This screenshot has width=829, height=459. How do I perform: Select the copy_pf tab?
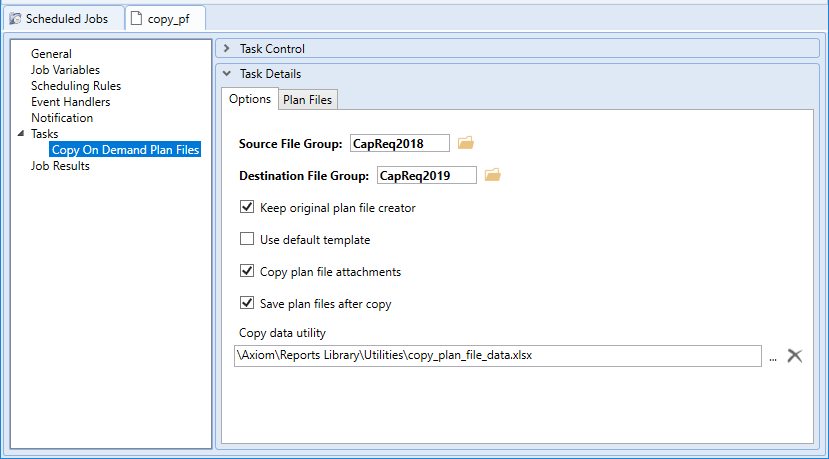pyautogui.click(x=165, y=19)
